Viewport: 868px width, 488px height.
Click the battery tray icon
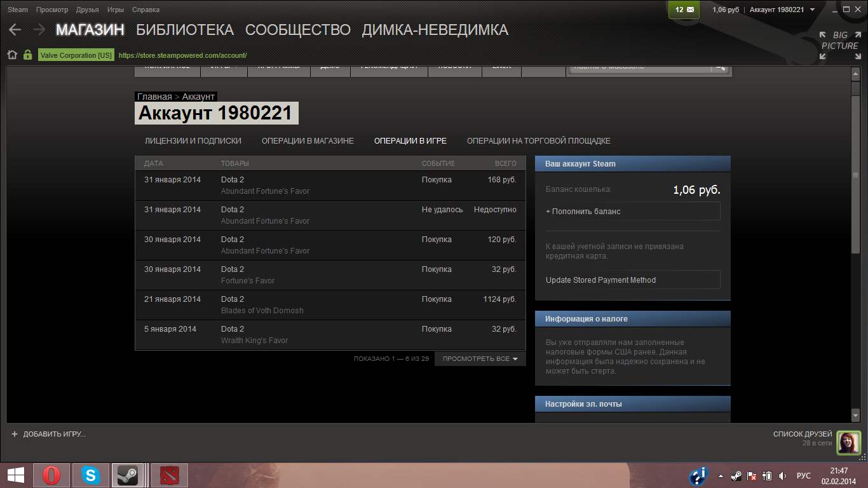point(766,476)
